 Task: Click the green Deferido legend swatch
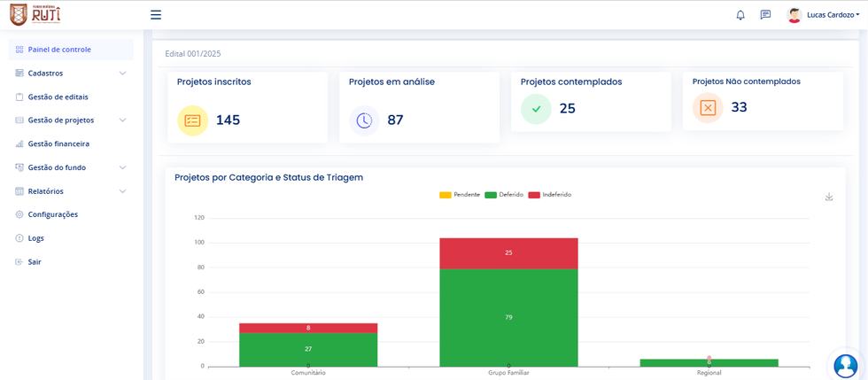click(491, 195)
